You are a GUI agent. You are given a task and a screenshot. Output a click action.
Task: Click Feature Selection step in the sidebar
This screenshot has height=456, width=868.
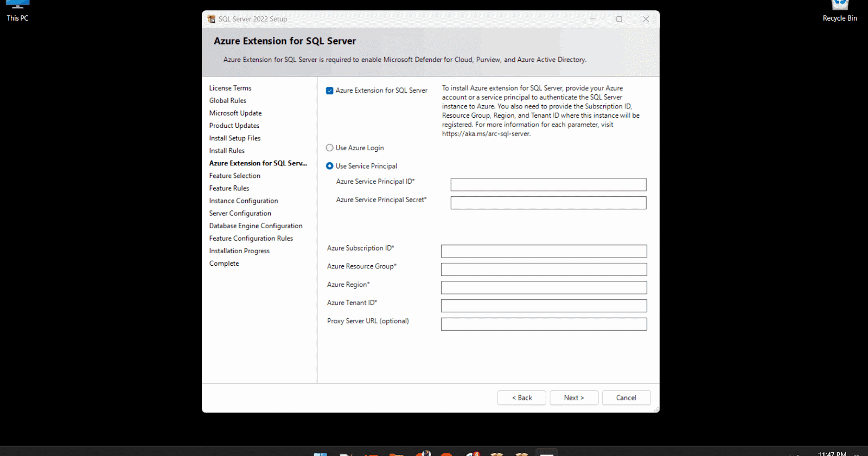[234, 176]
